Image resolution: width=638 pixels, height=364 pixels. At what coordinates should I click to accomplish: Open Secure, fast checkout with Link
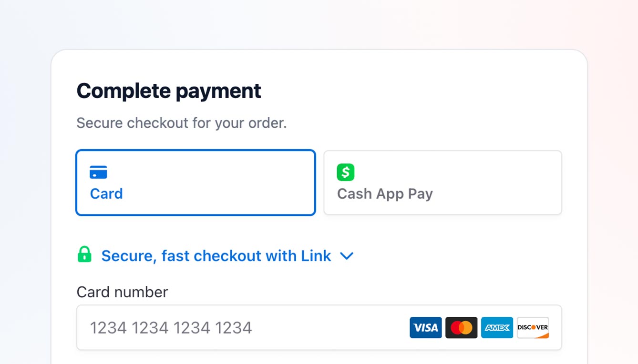coord(216,256)
